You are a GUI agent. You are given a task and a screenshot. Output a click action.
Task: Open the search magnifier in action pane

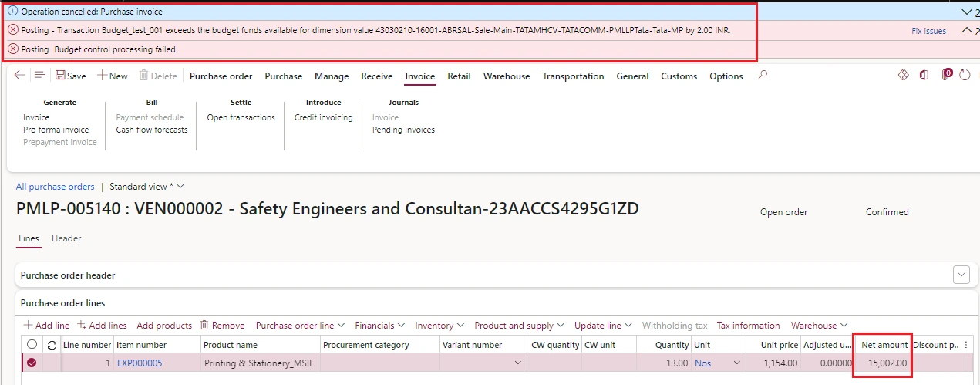[x=763, y=76]
